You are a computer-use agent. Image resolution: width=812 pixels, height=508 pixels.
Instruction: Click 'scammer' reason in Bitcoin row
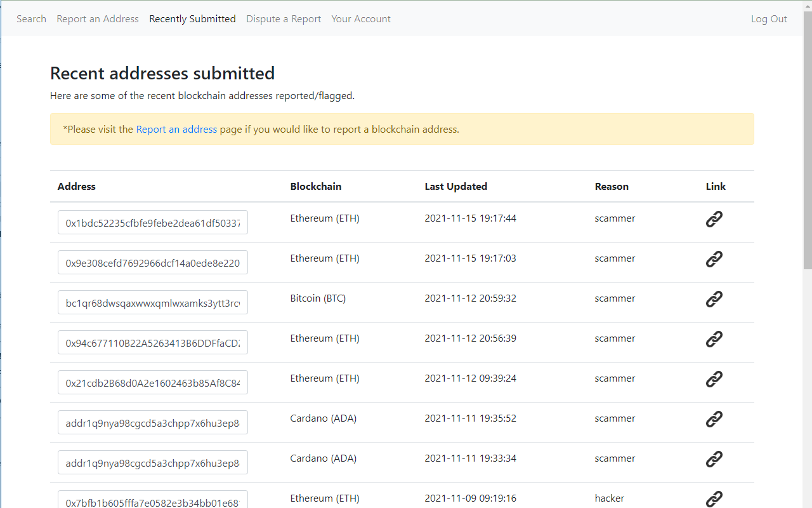click(615, 298)
